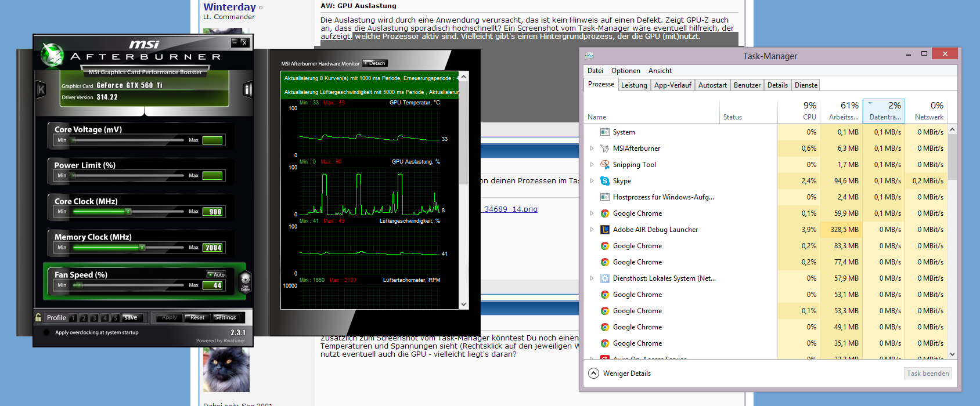
Task: Open the Datei menu in Task-Manager
Action: (595, 71)
